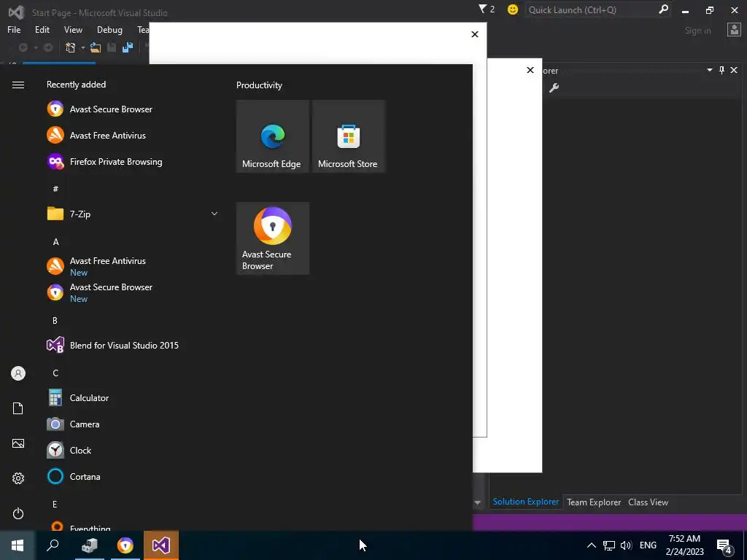The image size is (747, 560).
Task: Click Avast Secure Browser taskbar icon
Action: tap(125, 545)
